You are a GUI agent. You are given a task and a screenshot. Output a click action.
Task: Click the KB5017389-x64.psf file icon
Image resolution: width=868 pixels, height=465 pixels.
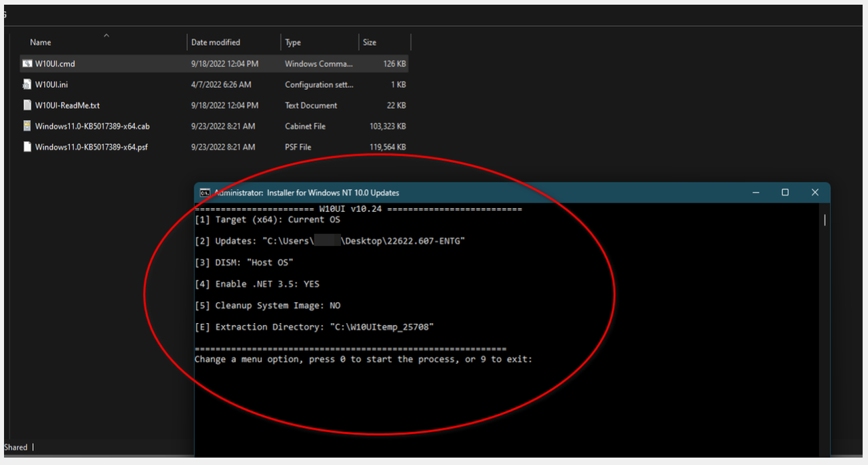pos(27,147)
